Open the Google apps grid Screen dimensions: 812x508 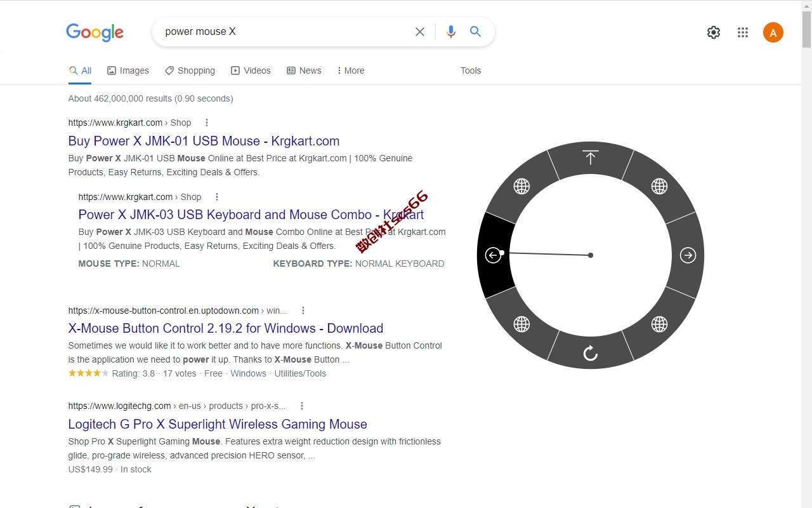coord(743,32)
